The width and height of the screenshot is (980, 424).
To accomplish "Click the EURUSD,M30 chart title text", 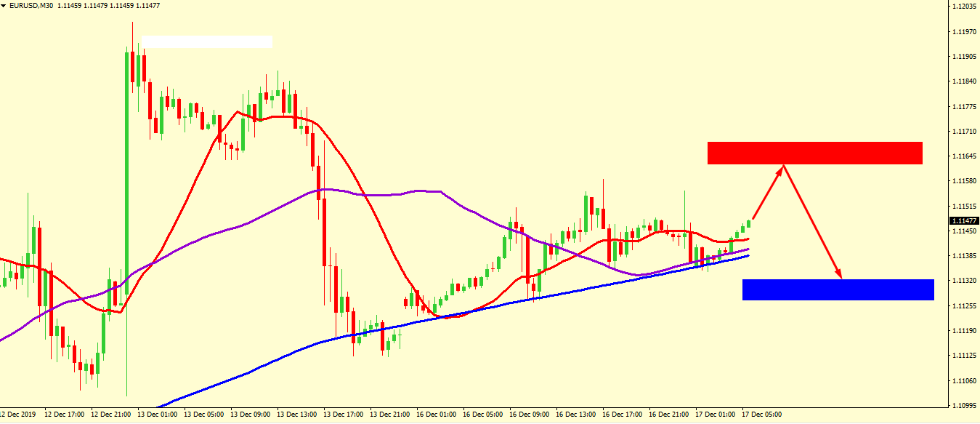I will (32, 6).
